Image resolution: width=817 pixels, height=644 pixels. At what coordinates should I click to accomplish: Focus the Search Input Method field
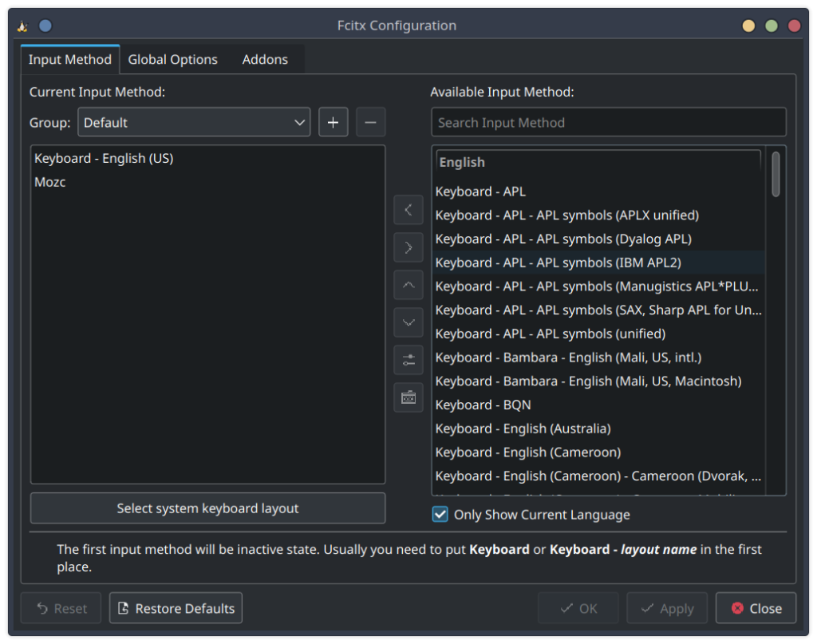608,122
